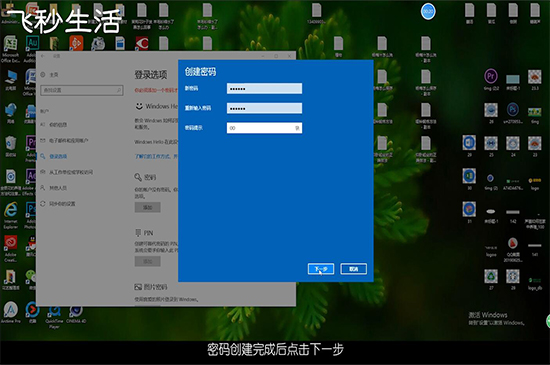This screenshot has width=550, height=365.
Task: Select the QQ截图 file icon
Action: [513, 250]
